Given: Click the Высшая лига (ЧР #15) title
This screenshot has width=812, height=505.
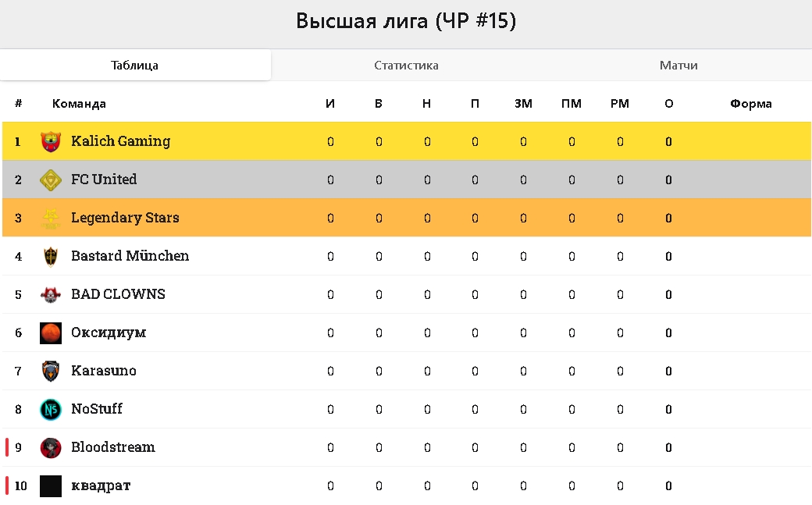Looking at the screenshot, I should tap(406, 21).
